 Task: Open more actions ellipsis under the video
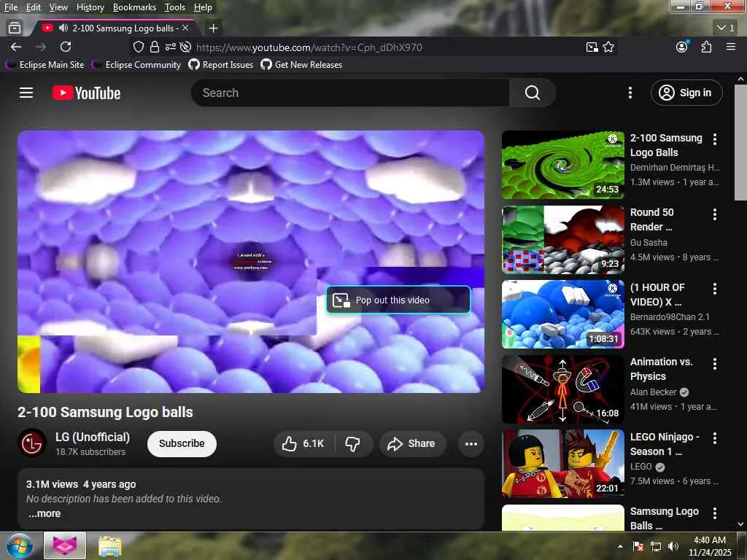471,444
